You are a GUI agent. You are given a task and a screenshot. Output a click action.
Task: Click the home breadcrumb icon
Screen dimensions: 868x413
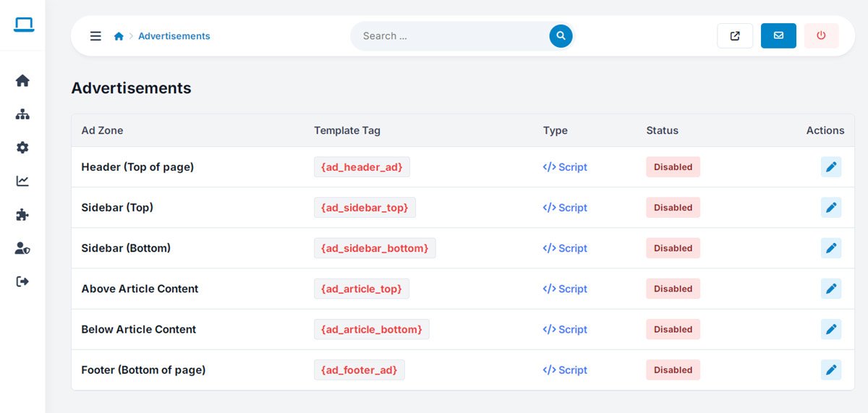(119, 36)
